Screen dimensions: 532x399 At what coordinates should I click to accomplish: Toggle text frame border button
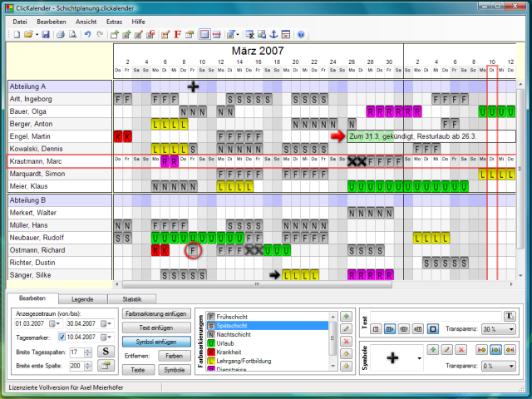tap(433, 329)
